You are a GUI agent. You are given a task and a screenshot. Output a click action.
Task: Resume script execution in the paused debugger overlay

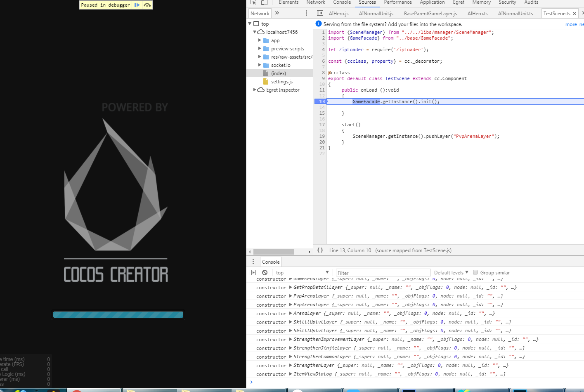[137, 5]
